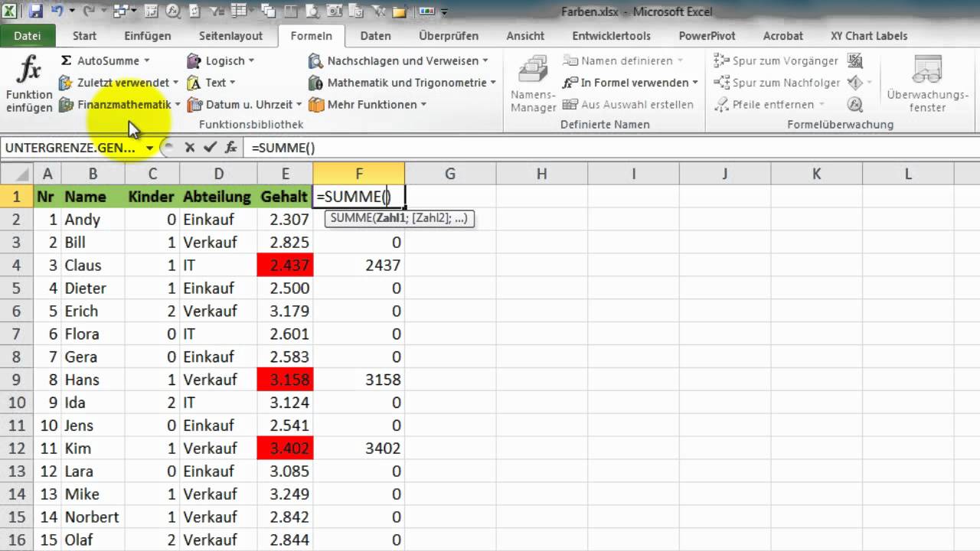Open Datum u. Uhrzeit functions

245,105
